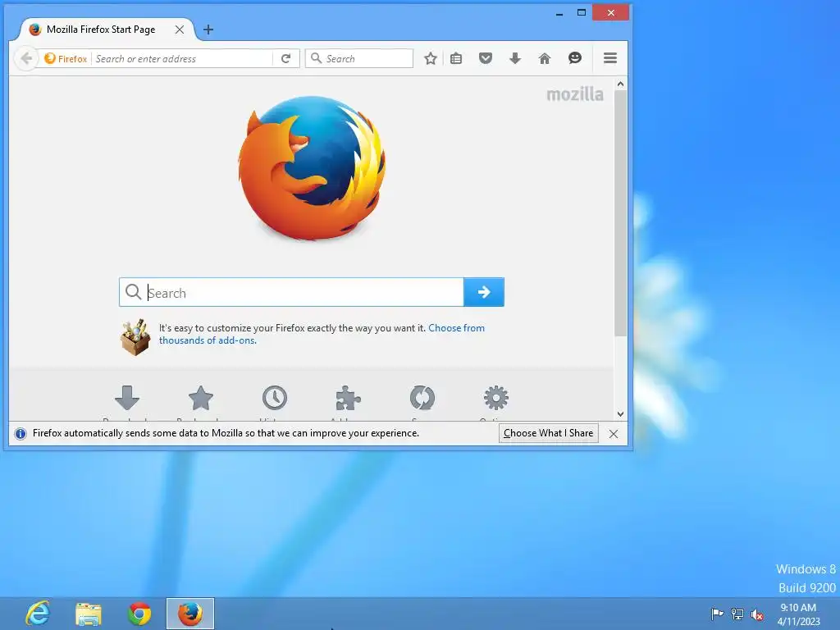Click the start page Search input box

291,292
